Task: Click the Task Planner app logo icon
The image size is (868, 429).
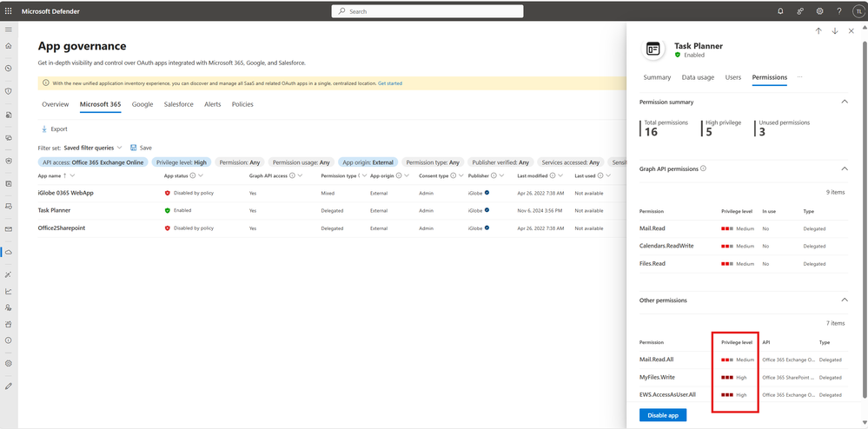Action: [653, 49]
